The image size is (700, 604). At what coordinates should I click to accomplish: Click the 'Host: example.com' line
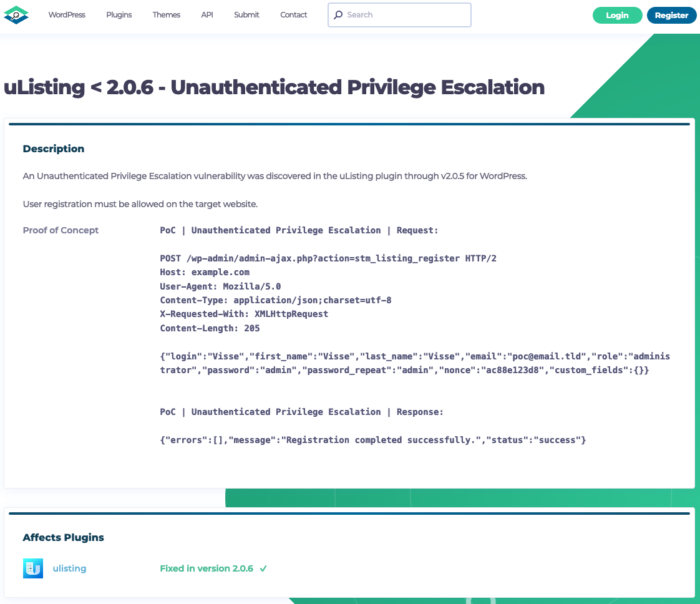(205, 272)
